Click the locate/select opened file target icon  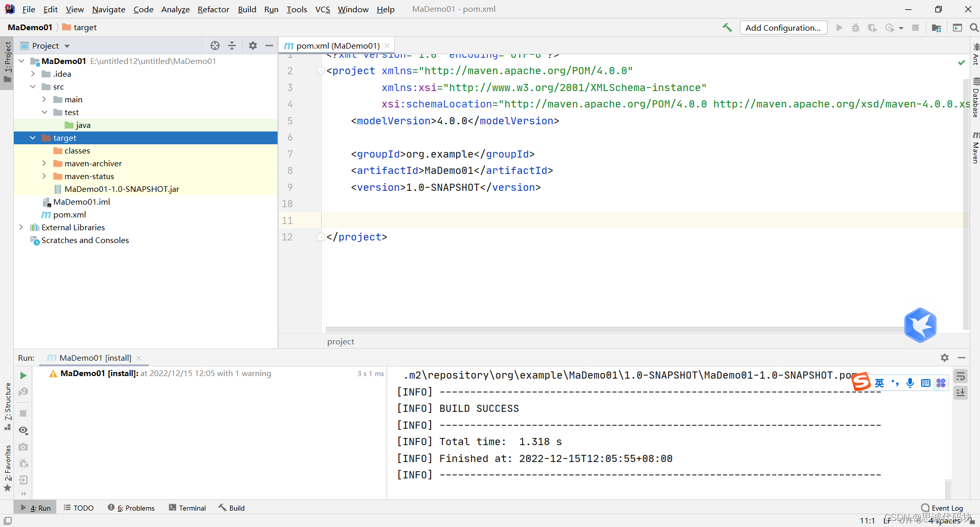215,46
